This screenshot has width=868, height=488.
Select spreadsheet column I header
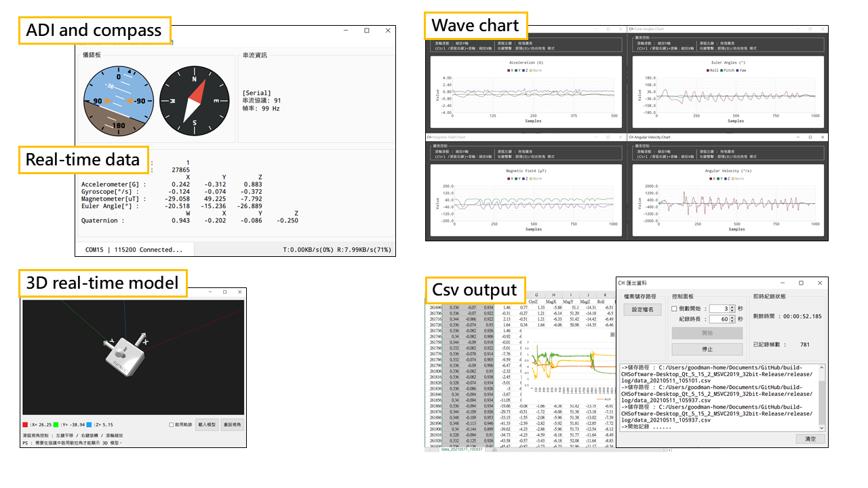click(x=571, y=295)
